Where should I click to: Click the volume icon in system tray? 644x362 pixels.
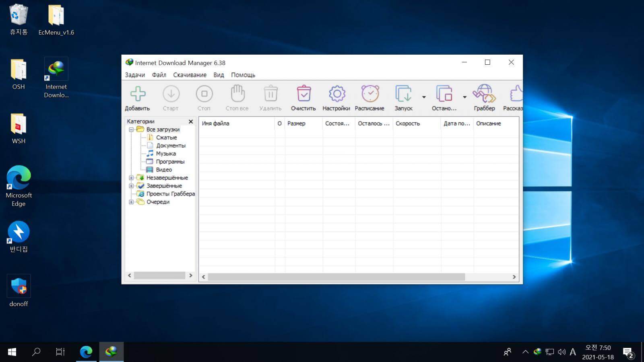click(561, 352)
